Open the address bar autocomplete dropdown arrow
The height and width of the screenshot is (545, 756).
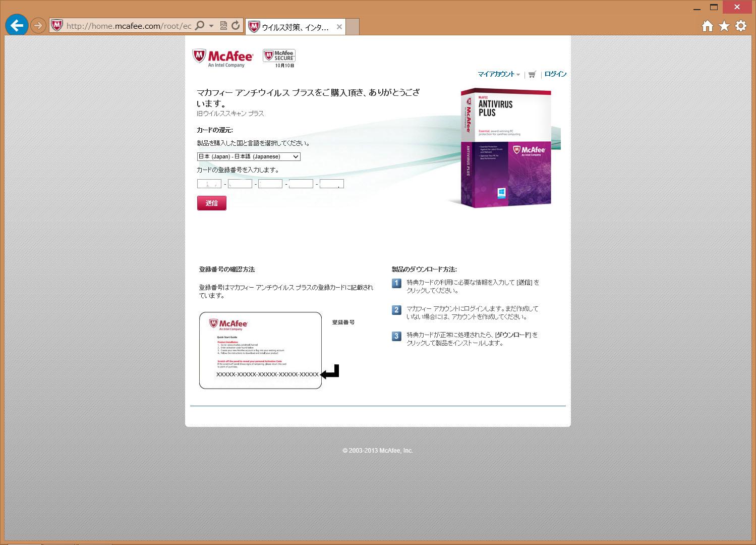(x=211, y=25)
